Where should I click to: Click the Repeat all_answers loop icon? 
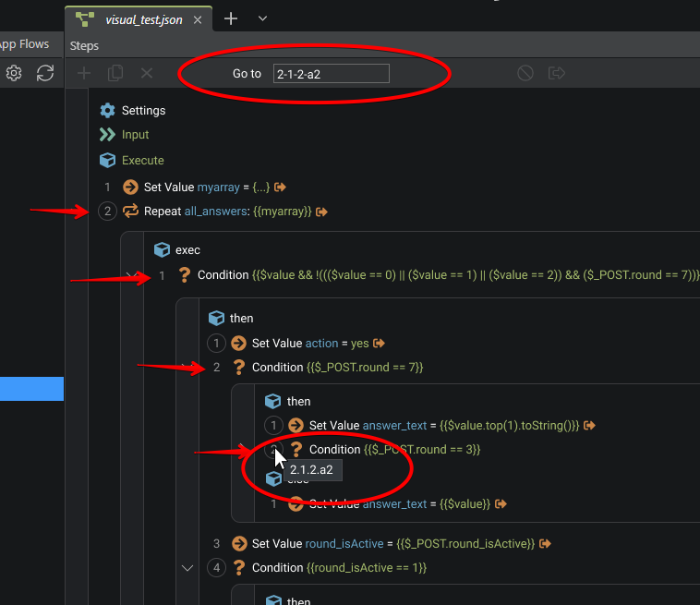pyautogui.click(x=129, y=212)
